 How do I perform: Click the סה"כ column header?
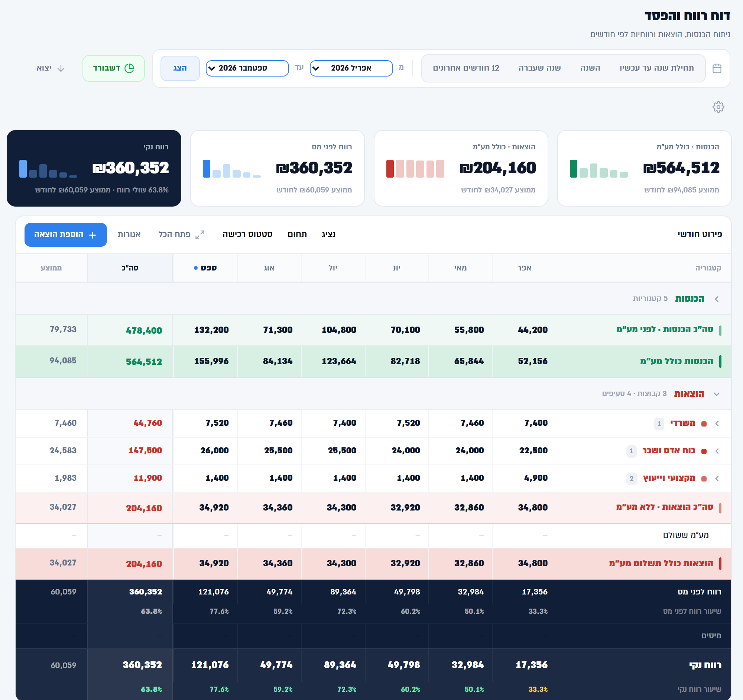[130, 268]
